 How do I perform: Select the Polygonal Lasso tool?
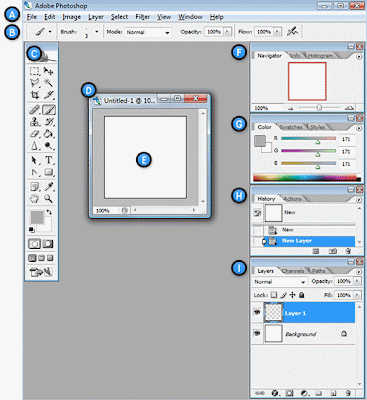coord(35,83)
